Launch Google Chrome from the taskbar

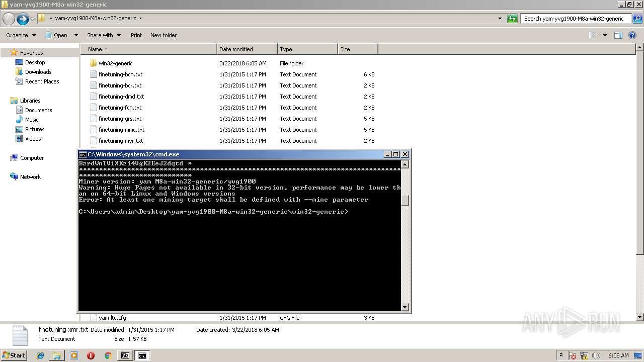pos(108,355)
